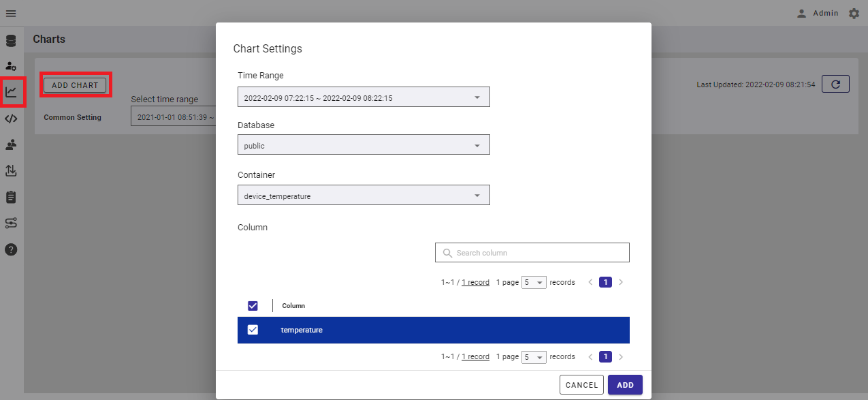Image resolution: width=868 pixels, height=400 pixels.
Task: Open the help question mark icon
Action: (x=11, y=249)
